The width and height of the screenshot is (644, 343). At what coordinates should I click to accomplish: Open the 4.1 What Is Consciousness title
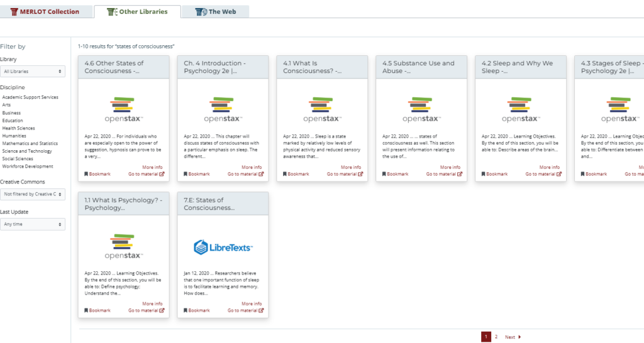click(312, 67)
